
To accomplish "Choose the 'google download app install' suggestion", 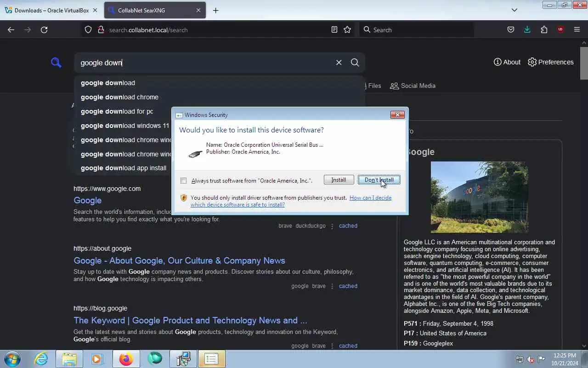I will [x=123, y=168].
